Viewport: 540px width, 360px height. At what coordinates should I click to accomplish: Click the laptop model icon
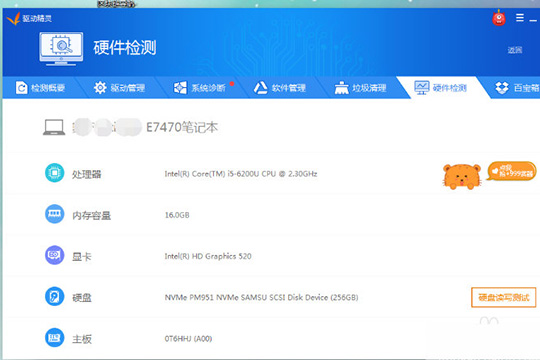click(x=54, y=127)
